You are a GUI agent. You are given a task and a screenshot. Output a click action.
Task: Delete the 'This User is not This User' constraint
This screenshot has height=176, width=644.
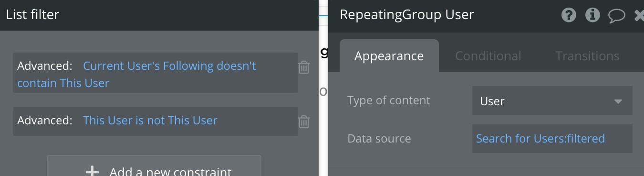coord(304,122)
